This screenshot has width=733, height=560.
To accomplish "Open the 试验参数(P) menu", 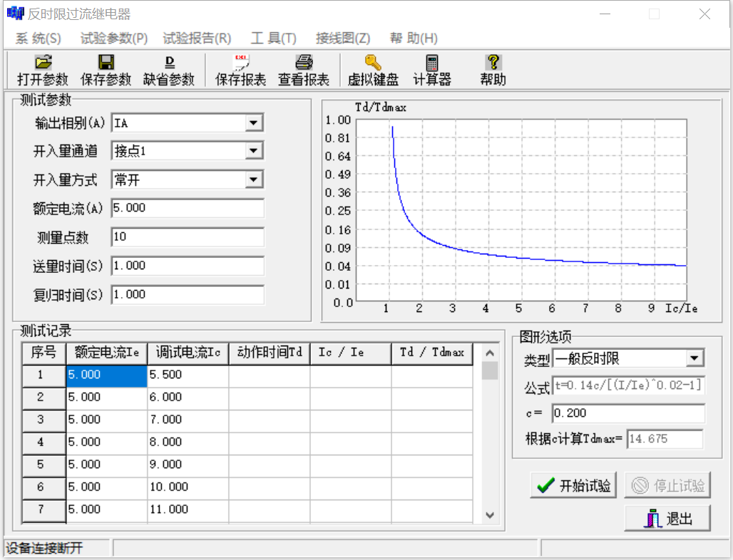I will pyautogui.click(x=114, y=38).
